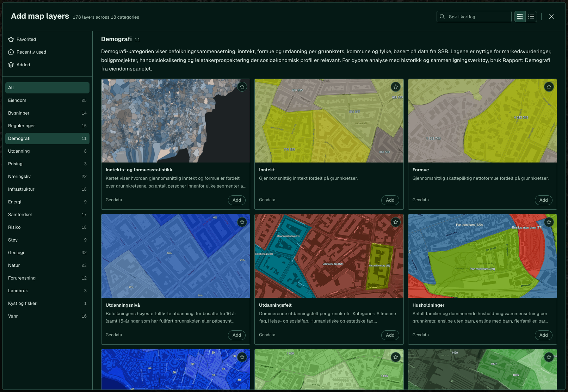Open the Inntekts- og formuesstatistikk map preview
Viewport: 568px width, 392px height.
[x=175, y=121]
